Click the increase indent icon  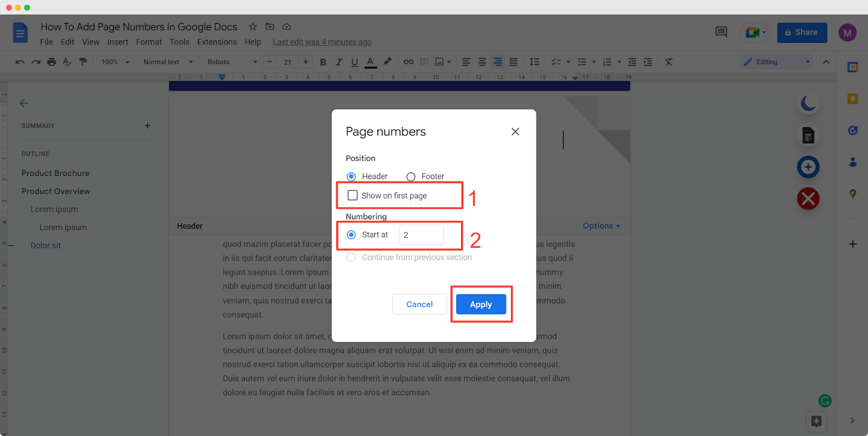[x=648, y=62]
